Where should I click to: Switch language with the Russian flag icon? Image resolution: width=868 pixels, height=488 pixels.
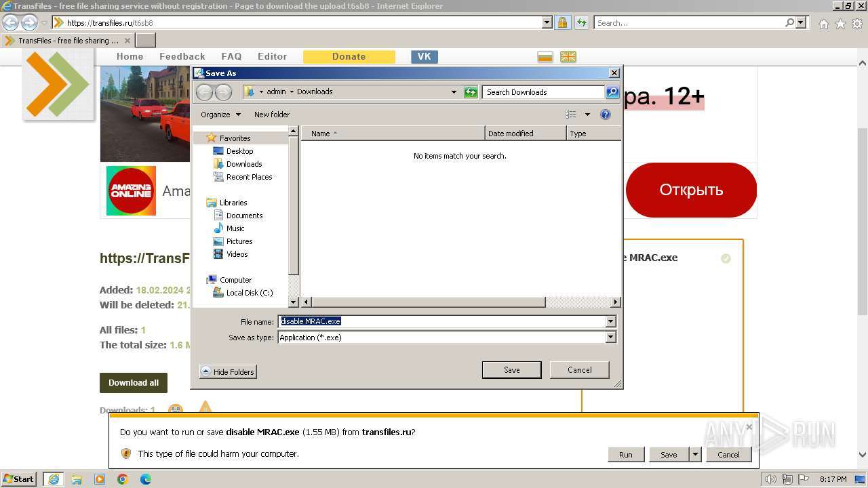pos(545,57)
